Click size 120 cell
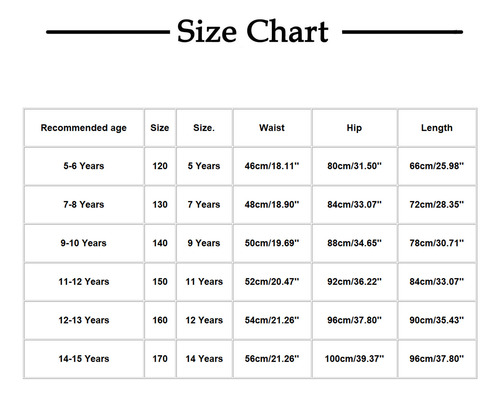This screenshot has height=397, width=500. (160, 166)
